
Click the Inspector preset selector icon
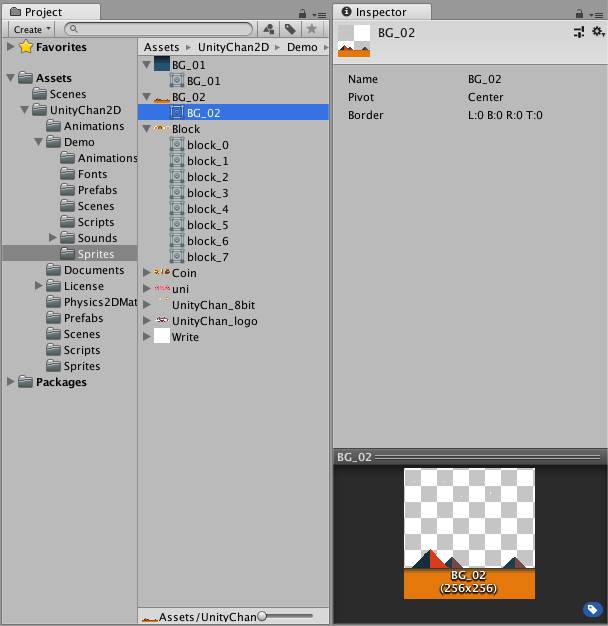[579, 32]
